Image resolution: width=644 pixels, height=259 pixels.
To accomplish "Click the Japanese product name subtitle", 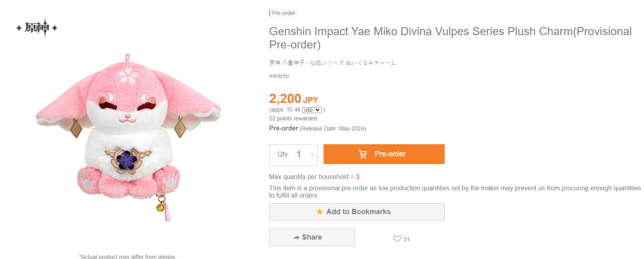I will click(x=332, y=63).
